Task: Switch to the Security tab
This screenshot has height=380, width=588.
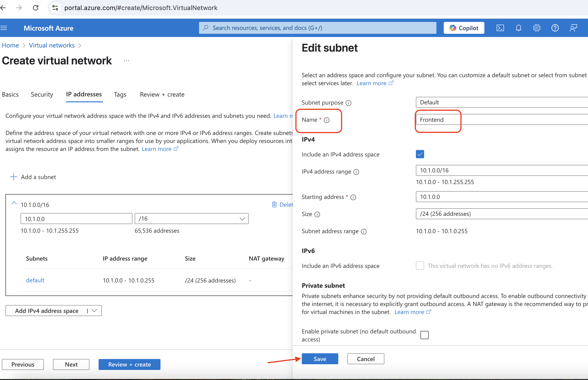Action: pyautogui.click(x=42, y=95)
